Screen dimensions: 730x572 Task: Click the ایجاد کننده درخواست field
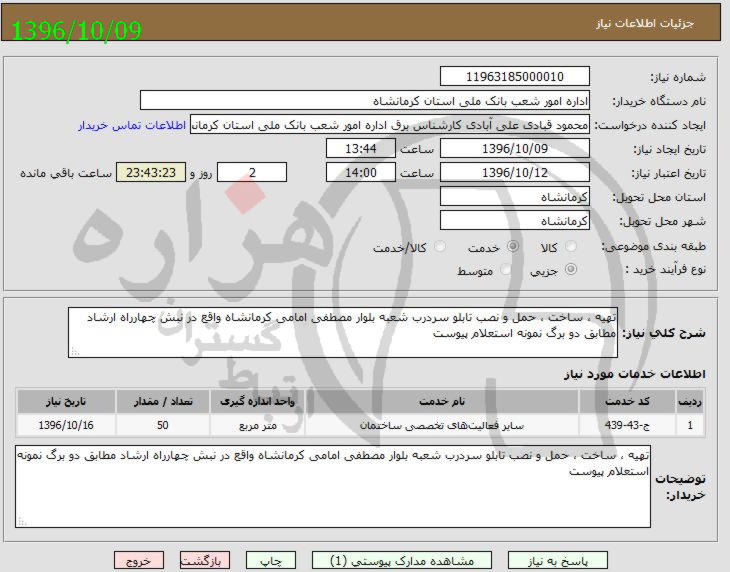(x=390, y=125)
